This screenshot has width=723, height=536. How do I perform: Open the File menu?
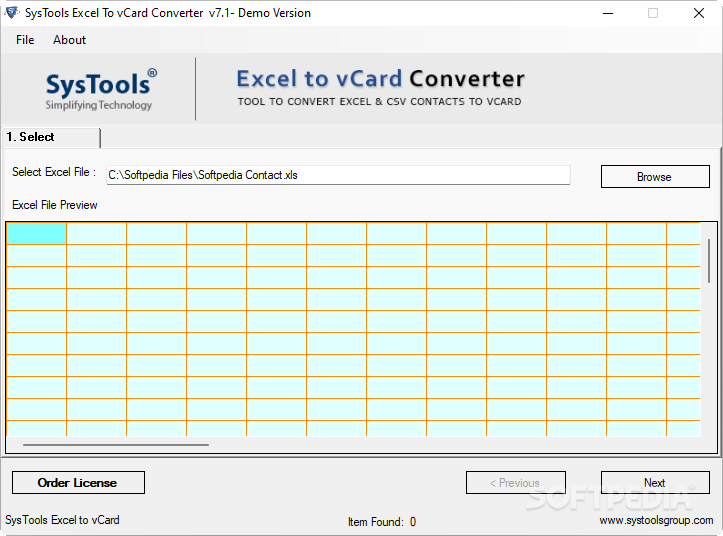pyautogui.click(x=25, y=40)
